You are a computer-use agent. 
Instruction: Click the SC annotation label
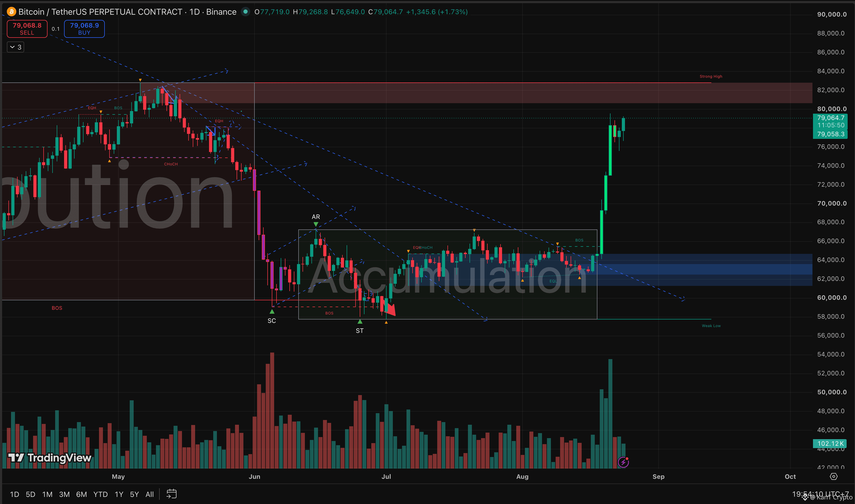point(272,321)
